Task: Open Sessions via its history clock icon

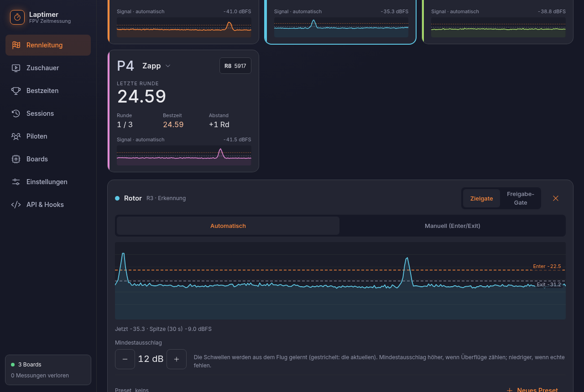Action: tap(16, 113)
